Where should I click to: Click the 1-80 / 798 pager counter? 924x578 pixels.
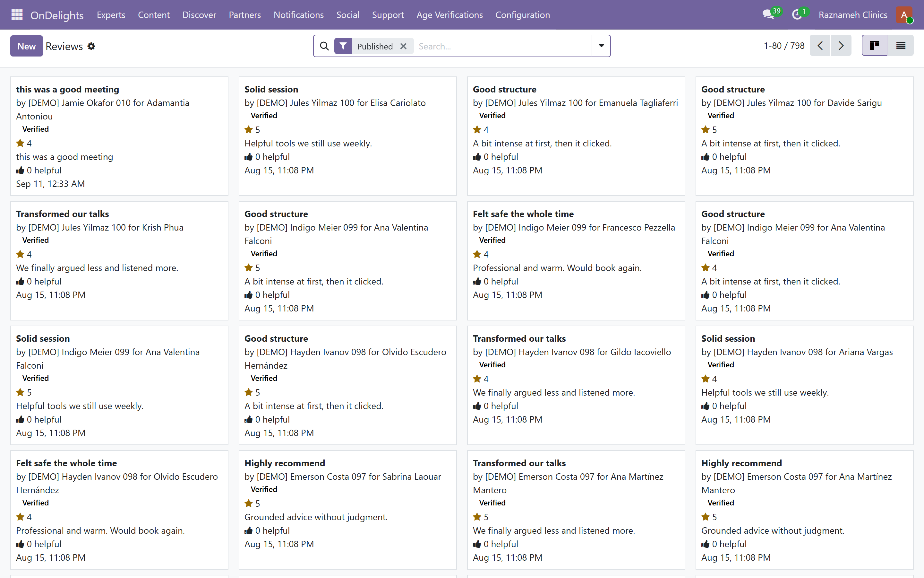[784, 46]
